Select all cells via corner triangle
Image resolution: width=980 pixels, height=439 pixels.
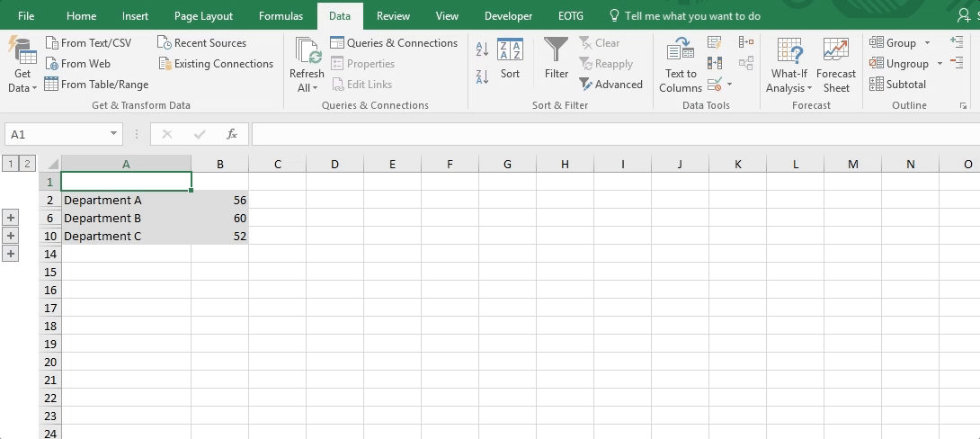(52, 165)
